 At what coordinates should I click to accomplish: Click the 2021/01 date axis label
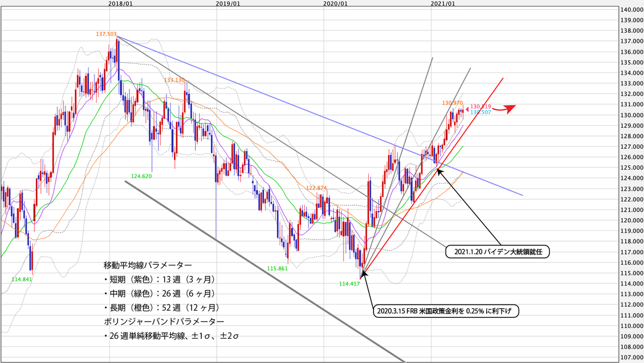click(x=443, y=4)
